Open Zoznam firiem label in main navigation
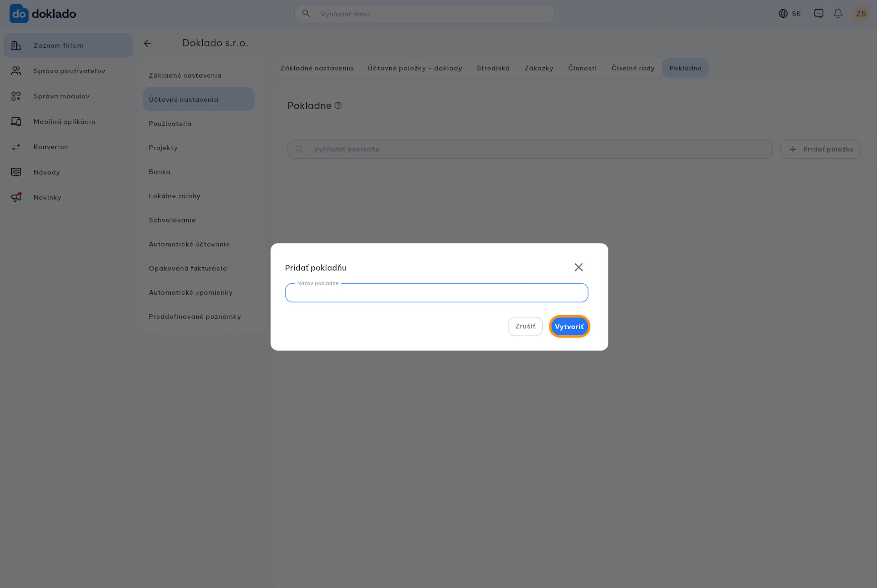 [x=58, y=46]
